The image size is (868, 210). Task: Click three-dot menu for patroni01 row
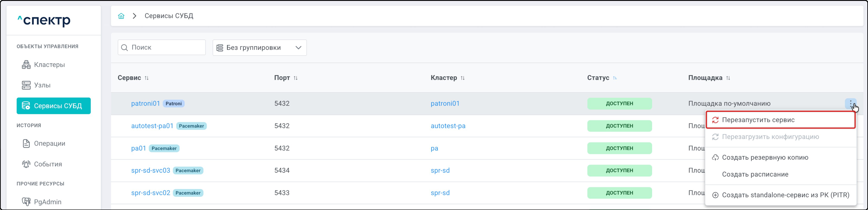[850, 103]
